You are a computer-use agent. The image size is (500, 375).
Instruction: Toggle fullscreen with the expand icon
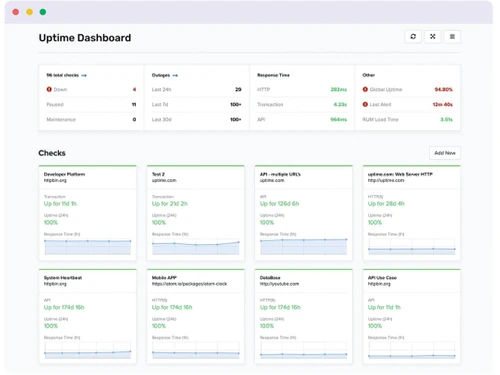tap(433, 37)
